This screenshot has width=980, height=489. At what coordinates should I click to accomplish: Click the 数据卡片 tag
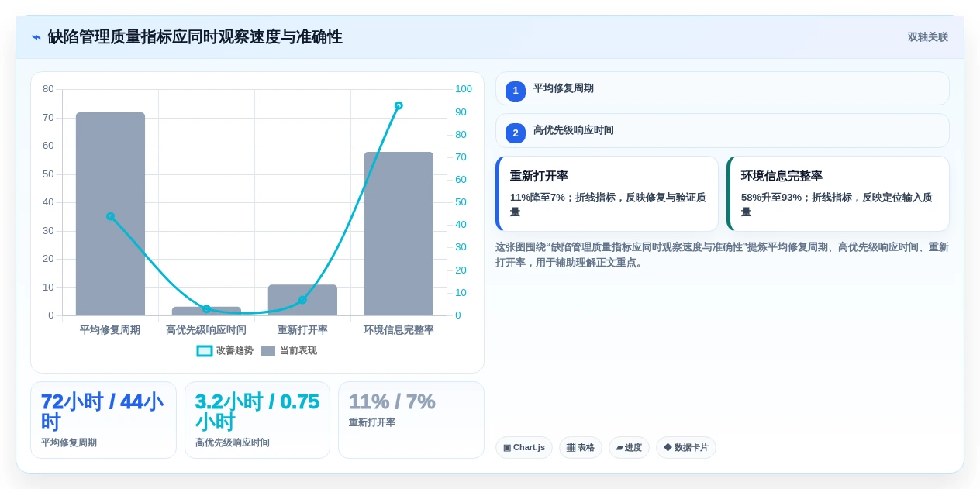point(686,447)
